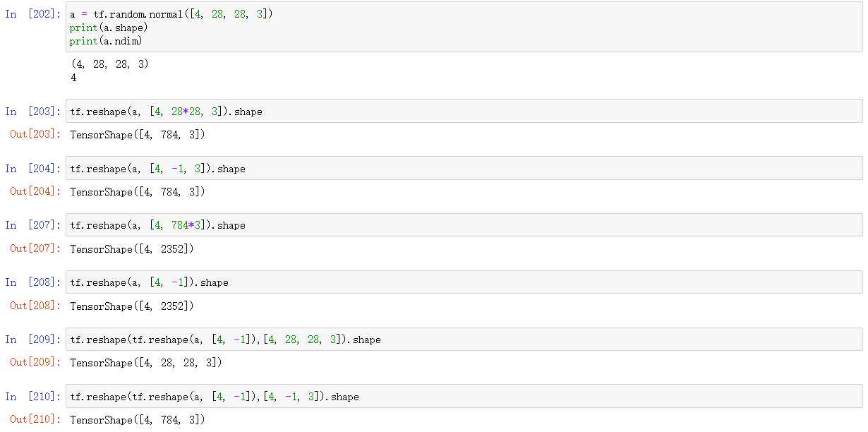Click Out[204] result TensorShape([4, 784, 3])
The width and height of the screenshot is (868, 432).
click(x=138, y=191)
